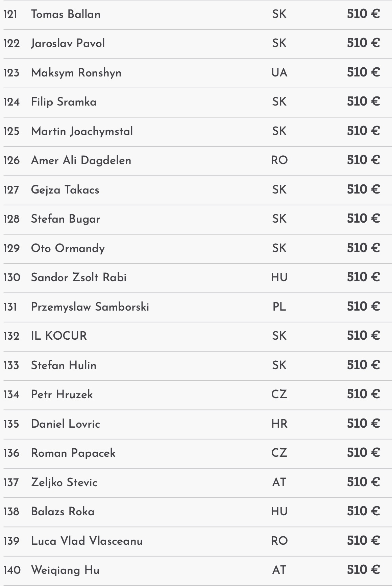Click Stefan Hulin's 510 € prize

pyautogui.click(x=363, y=365)
